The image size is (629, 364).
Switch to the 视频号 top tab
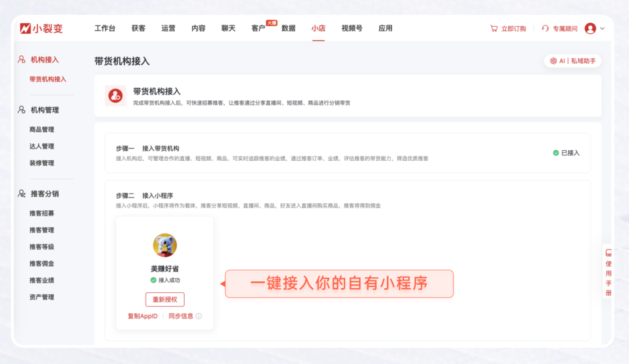click(x=352, y=28)
